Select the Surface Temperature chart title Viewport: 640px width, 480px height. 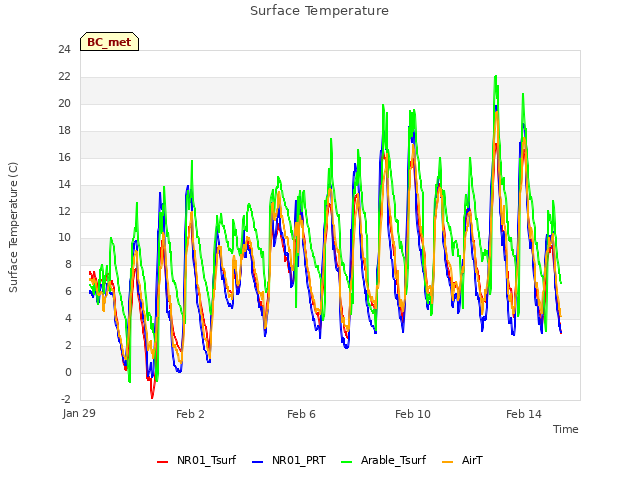pyautogui.click(x=319, y=11)
